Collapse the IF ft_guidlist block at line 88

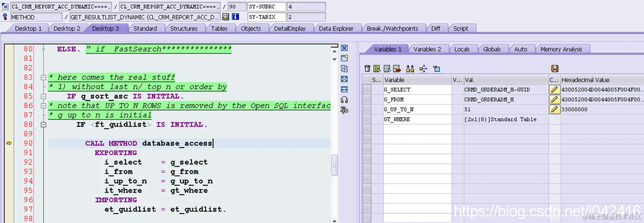coord(43,125)
